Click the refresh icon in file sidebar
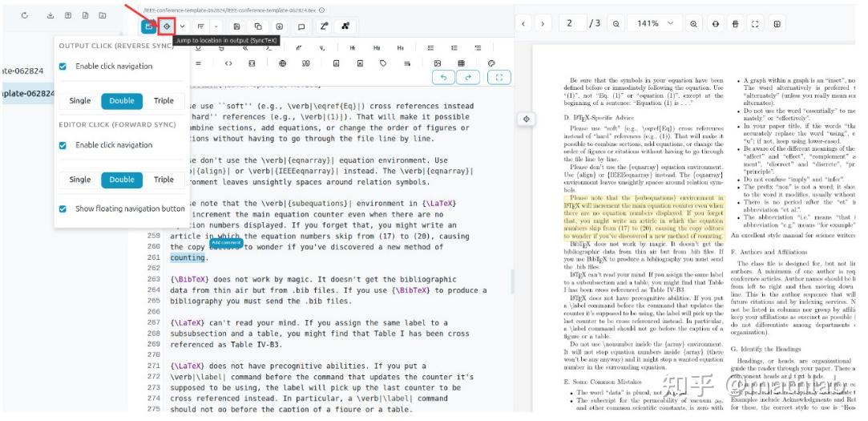Screen dimensions: 868x421 click(x=24, y=15)
